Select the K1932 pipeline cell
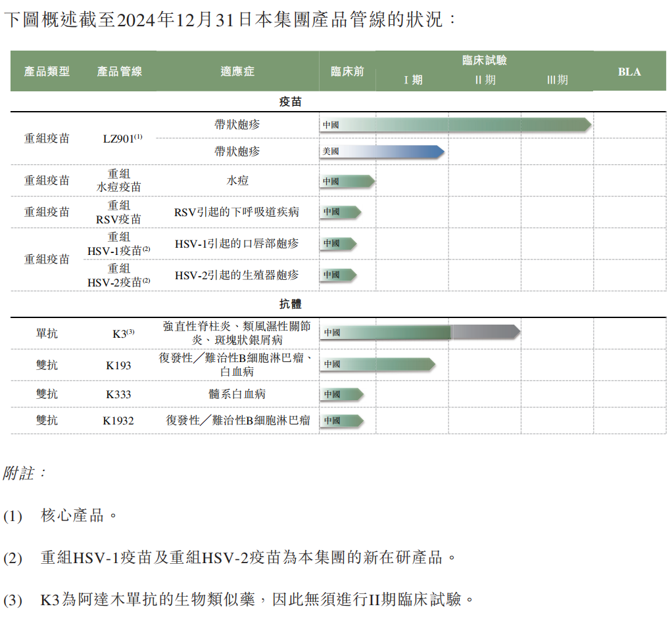This screenshot has width=672, height=619. 118,421
